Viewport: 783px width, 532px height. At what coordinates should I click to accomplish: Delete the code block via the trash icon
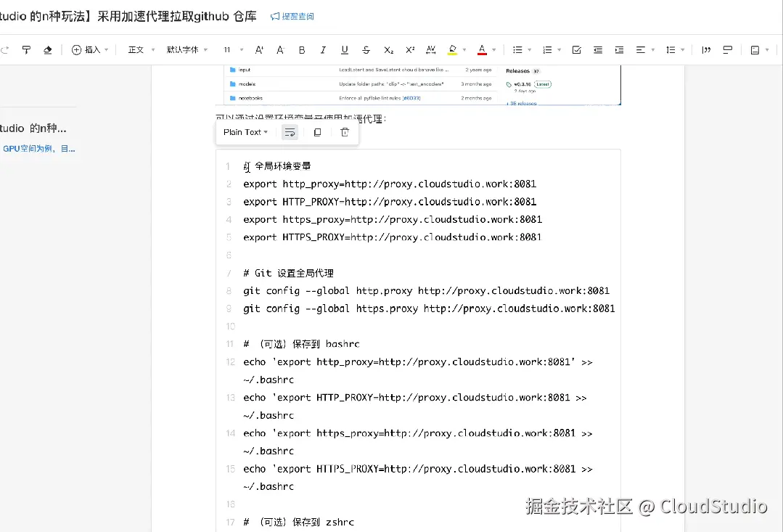pos(345,132)
